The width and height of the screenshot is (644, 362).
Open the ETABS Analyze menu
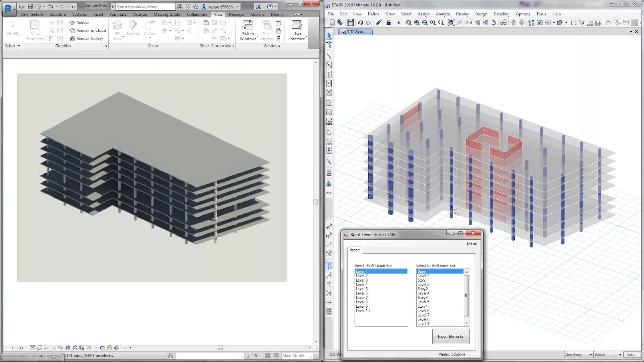[443, 14]
